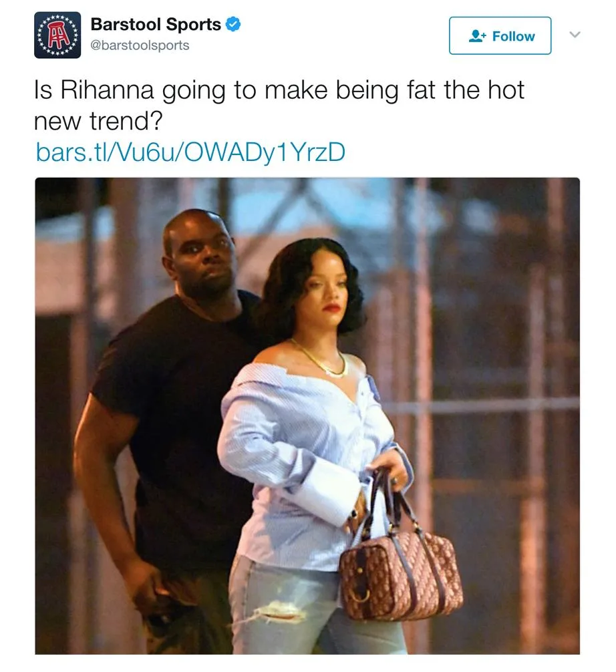Click the Barstool Sports display name
The width and height of the screenshot is (616, 672).
pos(156,25)
